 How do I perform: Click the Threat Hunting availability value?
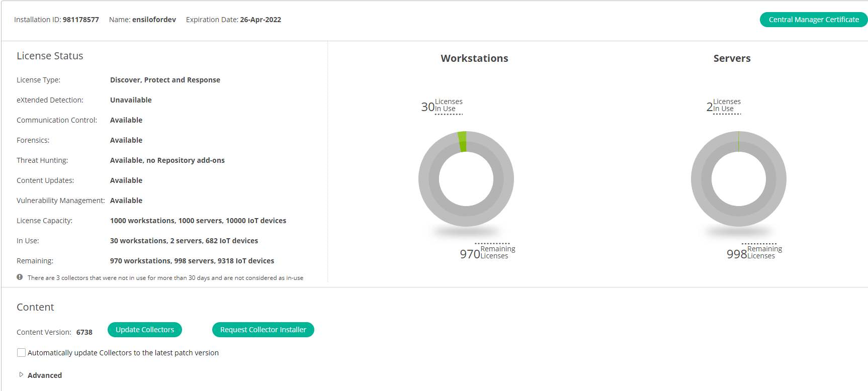167,160
